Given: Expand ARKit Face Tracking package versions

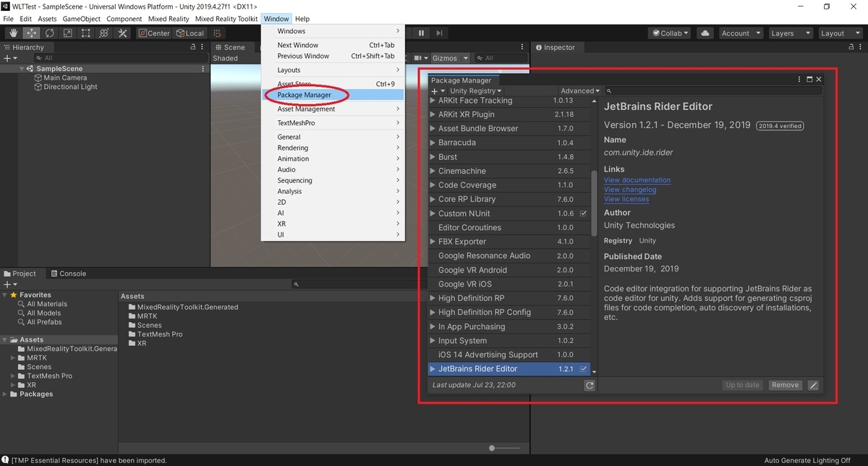Looking at the screenshot, I should click(x=433, y=101).
